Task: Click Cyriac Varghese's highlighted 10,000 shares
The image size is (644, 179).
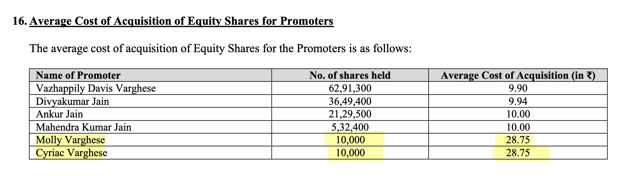Action: [350, 153]
